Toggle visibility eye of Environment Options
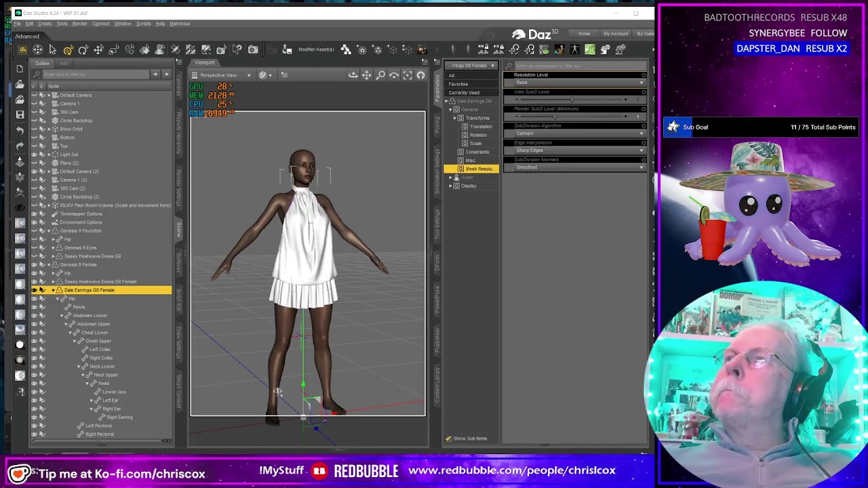Viewport: 868px width, 488px height. click(x=34, y=222)
